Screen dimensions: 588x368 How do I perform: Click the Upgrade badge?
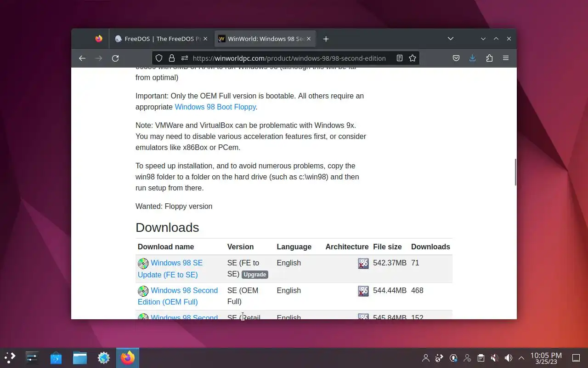(x=255, y=275)
